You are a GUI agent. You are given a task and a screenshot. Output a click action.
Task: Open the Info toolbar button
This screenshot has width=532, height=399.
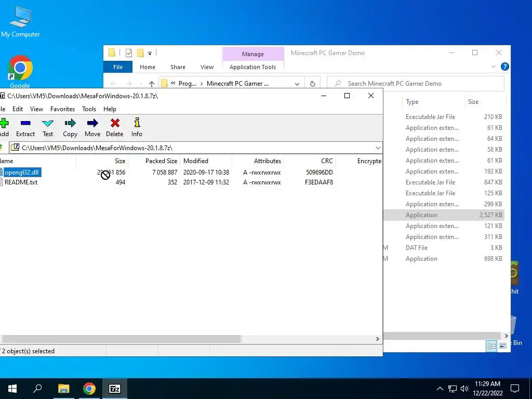pos(137,128)
